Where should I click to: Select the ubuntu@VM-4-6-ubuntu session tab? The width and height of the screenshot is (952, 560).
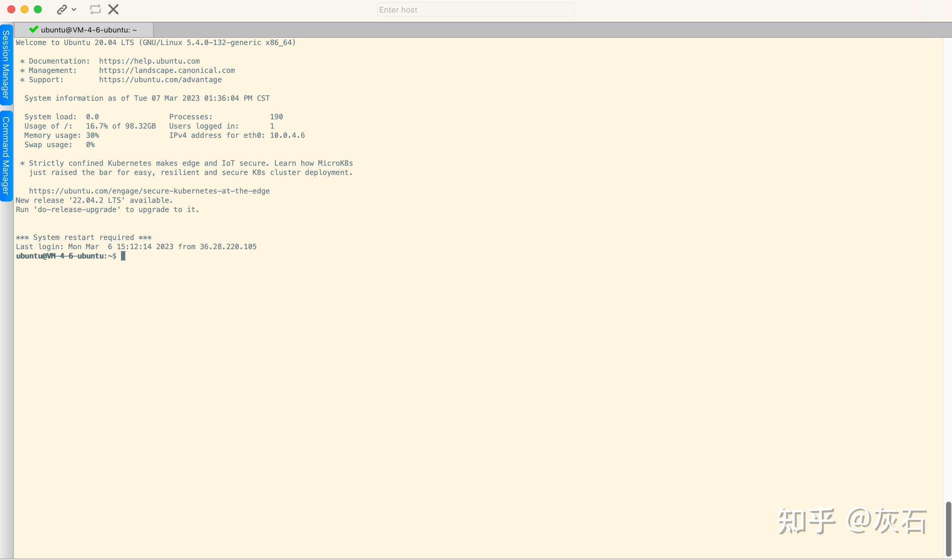[84, 30]
